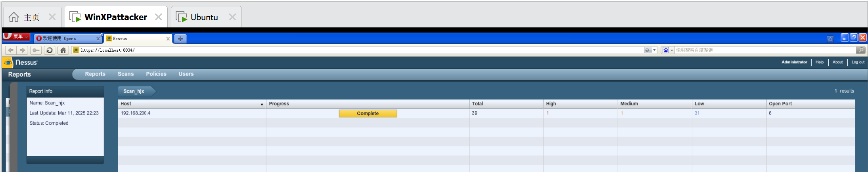Close the 主页 VM tab

52,17
